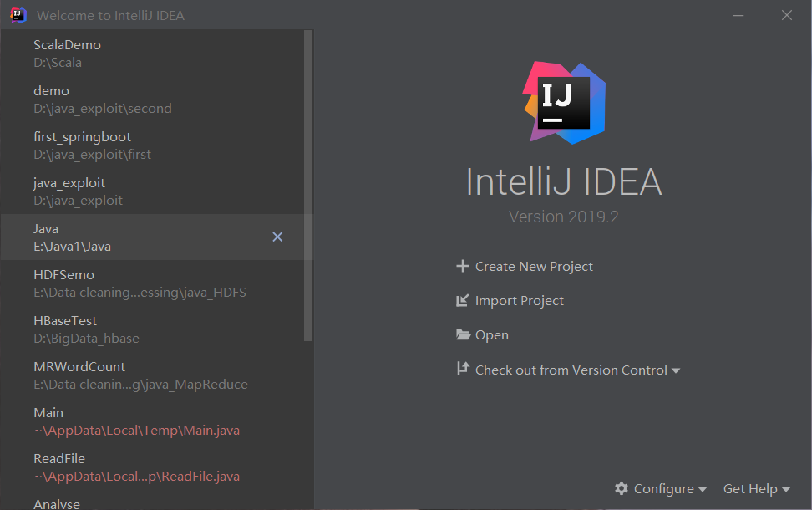The image size is (812, 510).
Task: Click the Import Project link
Action: point(520,301)
